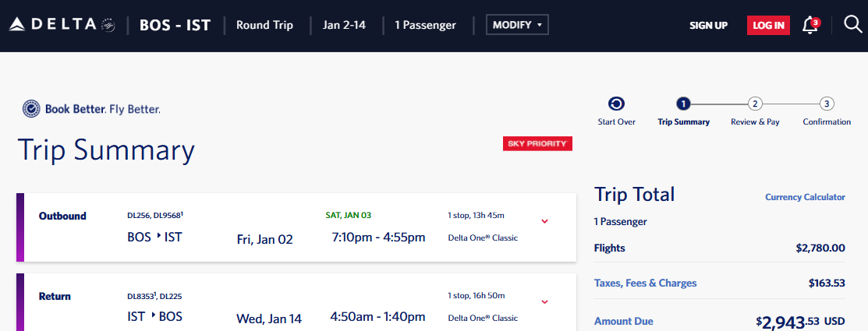Select step 3 Confirmation circle
868x331 pixels.
(827, 104)
